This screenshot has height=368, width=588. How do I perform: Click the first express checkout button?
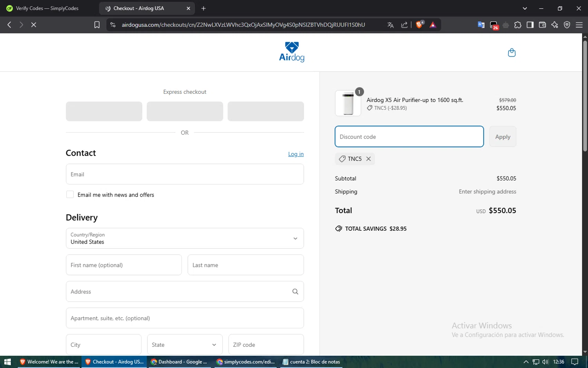(x=104, y=111)
